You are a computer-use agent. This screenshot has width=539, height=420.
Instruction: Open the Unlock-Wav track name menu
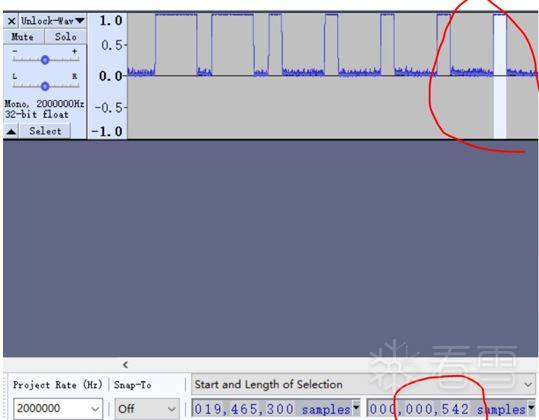pos(53,21)
